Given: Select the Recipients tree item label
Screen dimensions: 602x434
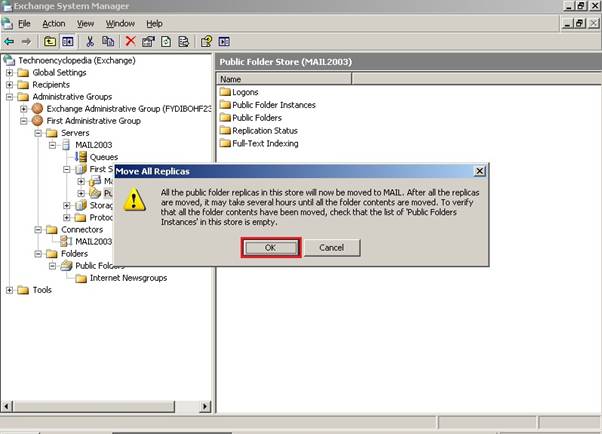Looking at the screenshot, I should (51, 84).
